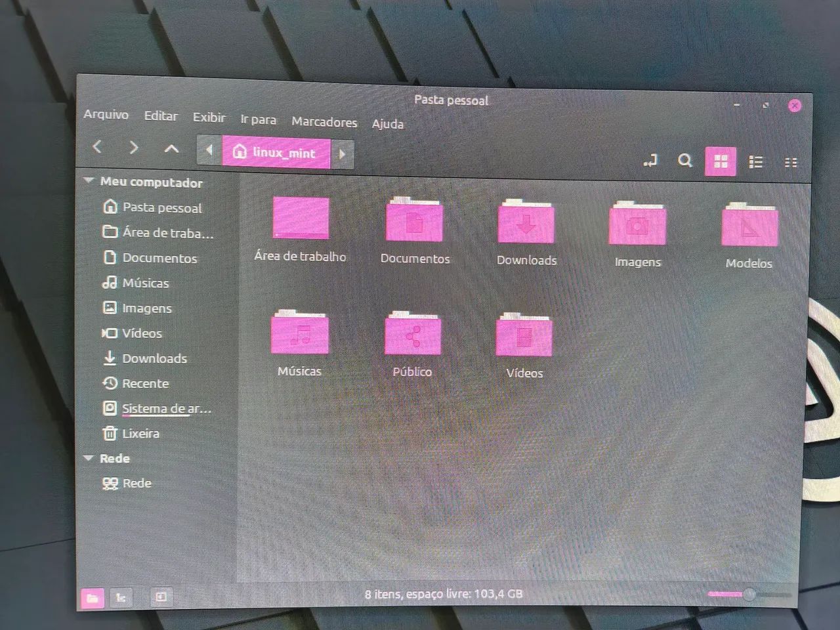Select the Músicas folder icon

pos(300,331)
